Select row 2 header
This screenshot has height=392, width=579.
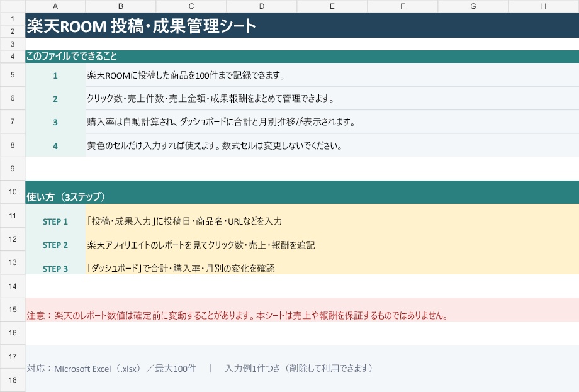13,31
